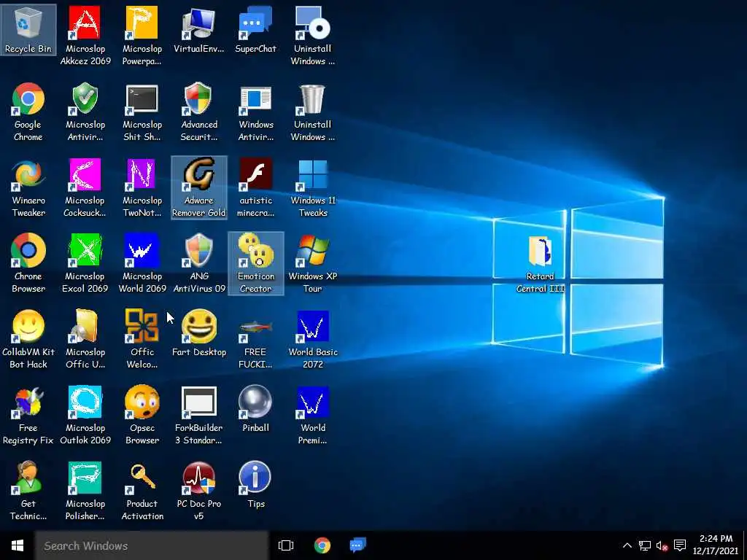Click the World Premi... desktop icon
Viewport: 747px width, 560px height.
click(x=312, y=415)
